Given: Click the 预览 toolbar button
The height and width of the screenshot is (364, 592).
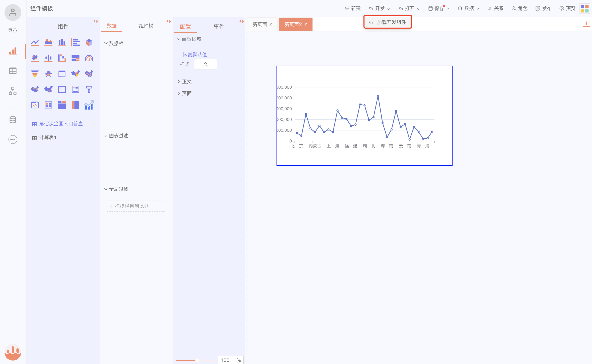Looking at the screenshot, I should pyautogui.click(x=567, y=9).
